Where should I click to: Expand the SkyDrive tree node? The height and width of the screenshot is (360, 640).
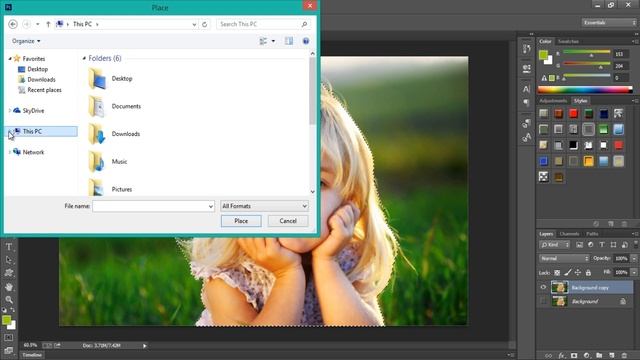click(10, 111)
